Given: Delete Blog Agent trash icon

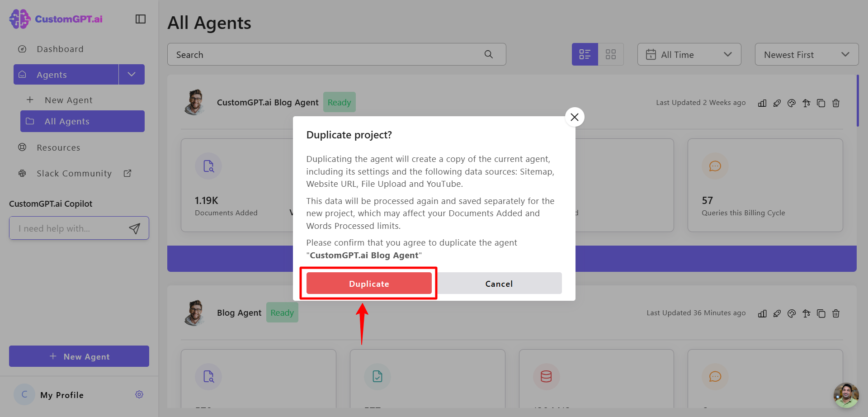Looking at the screenshot, I should pos(836,313).
